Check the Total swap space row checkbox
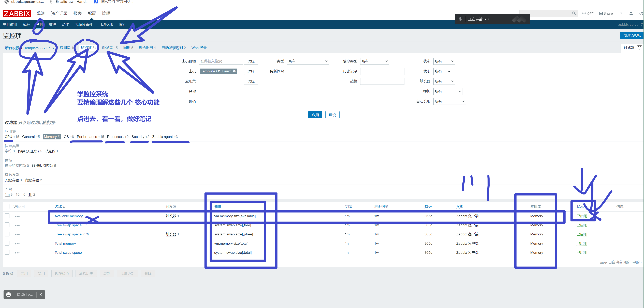Screen dimensions: 644x308 (x=7, y=253)
